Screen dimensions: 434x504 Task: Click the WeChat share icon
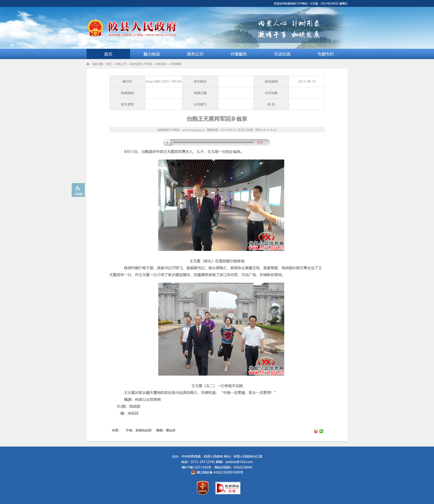(321, 431)
